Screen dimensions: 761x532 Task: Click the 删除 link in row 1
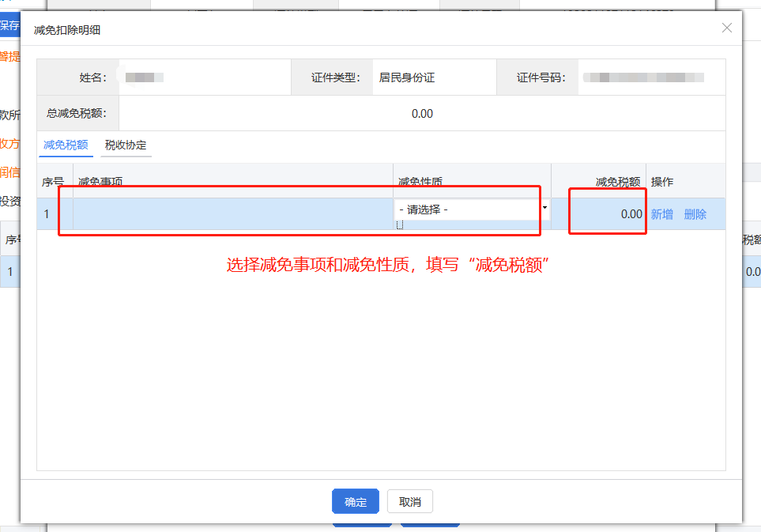pyautogui.click(x=695, y=214)
